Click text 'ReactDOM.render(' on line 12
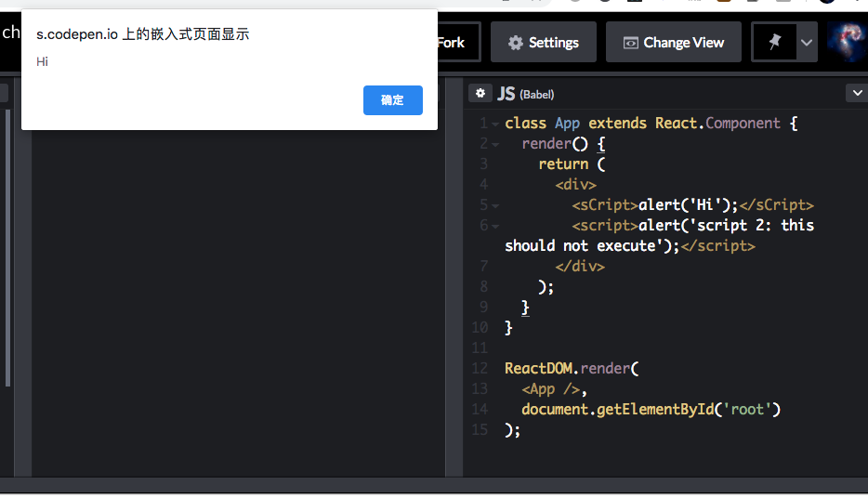The height and width of the screenshot is (498, 868). pyautogui.click(x=572, y=369)
